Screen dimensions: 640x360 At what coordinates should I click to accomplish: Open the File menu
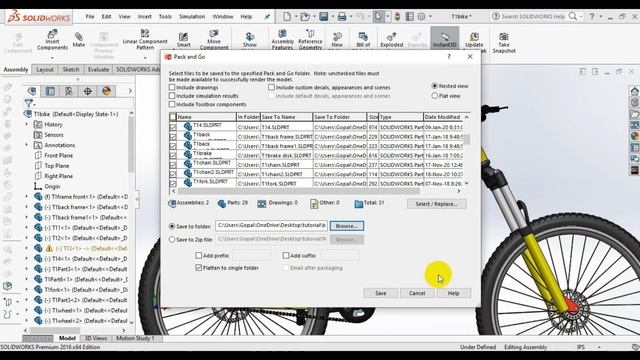tap(90, 17)
